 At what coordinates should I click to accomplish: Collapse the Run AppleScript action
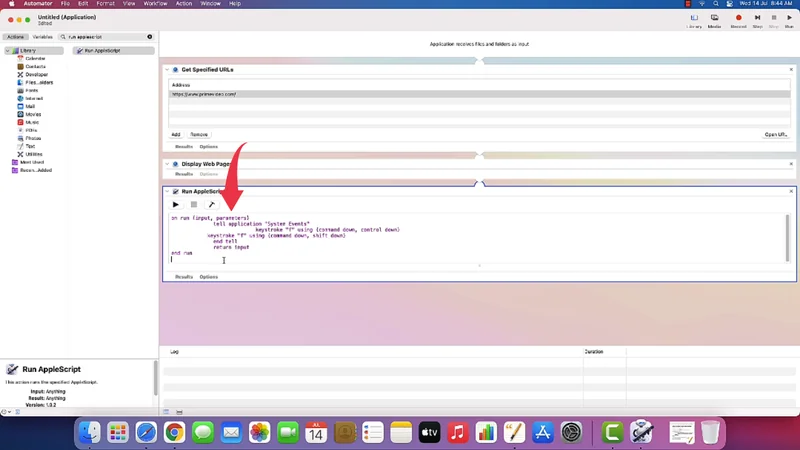tap(167, 191)
